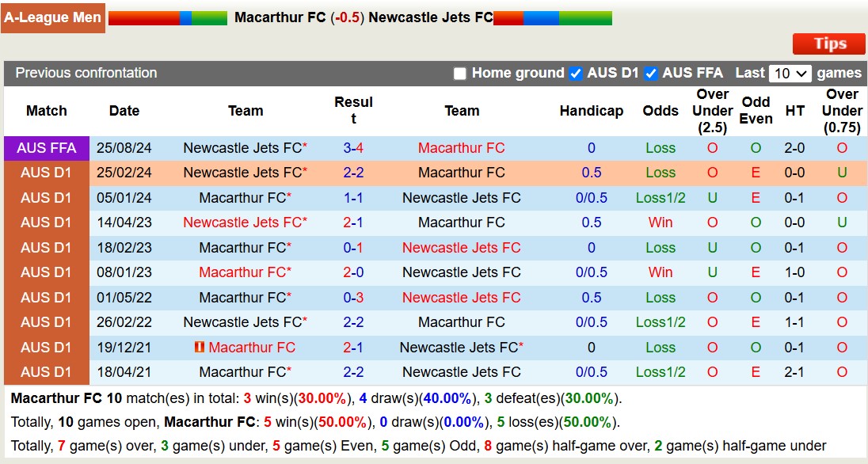Open the Macarthur FC link in the header
This screenshot has width=868, height=464.
coord(277,17)
